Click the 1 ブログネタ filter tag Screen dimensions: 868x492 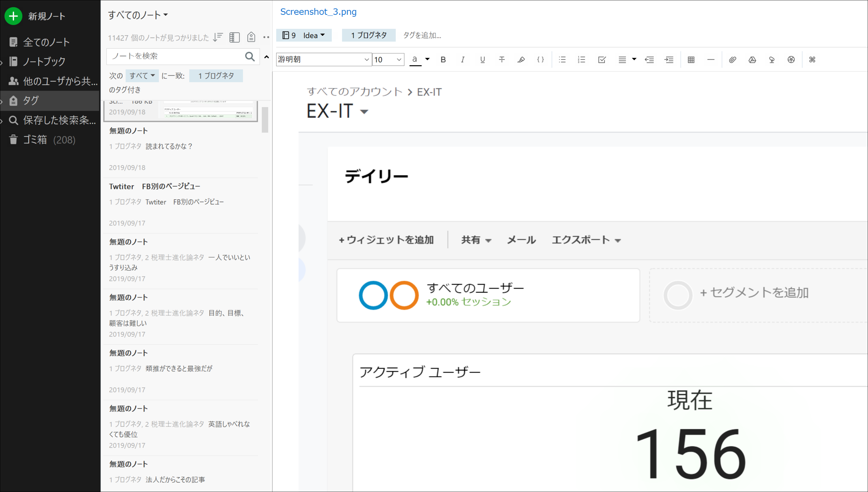tap(216, 76)
